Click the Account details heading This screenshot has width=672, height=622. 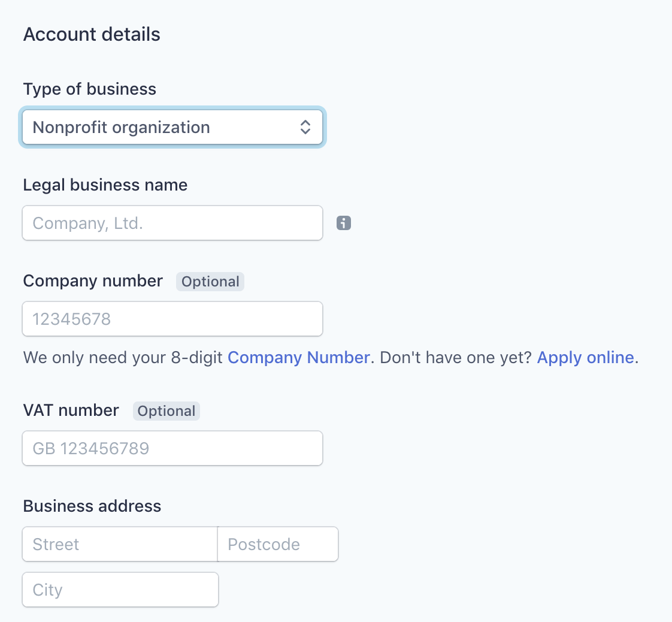point(92,34)
